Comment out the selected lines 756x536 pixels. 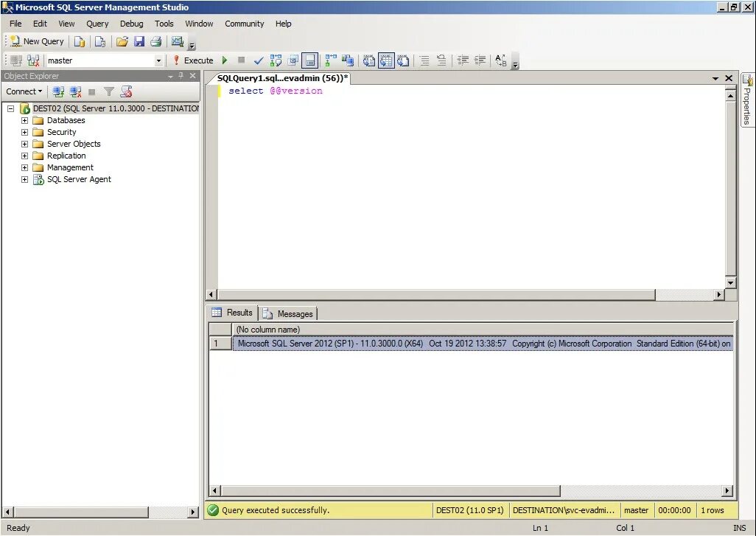(424, 60)
